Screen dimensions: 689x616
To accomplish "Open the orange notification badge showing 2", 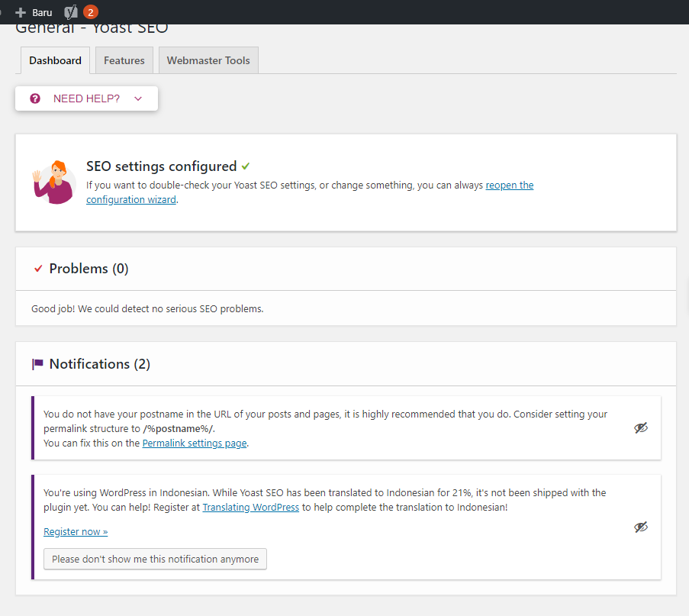I will click(x=91, y=12).
